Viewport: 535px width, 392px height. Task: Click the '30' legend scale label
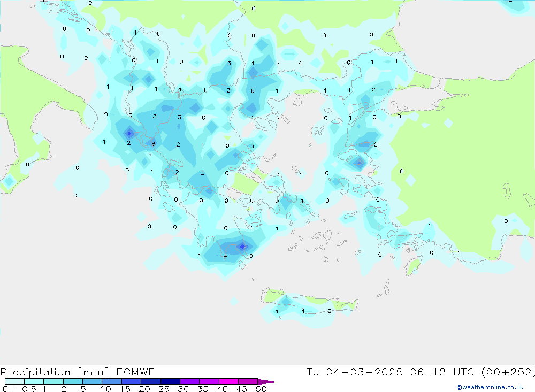(184, 389)
